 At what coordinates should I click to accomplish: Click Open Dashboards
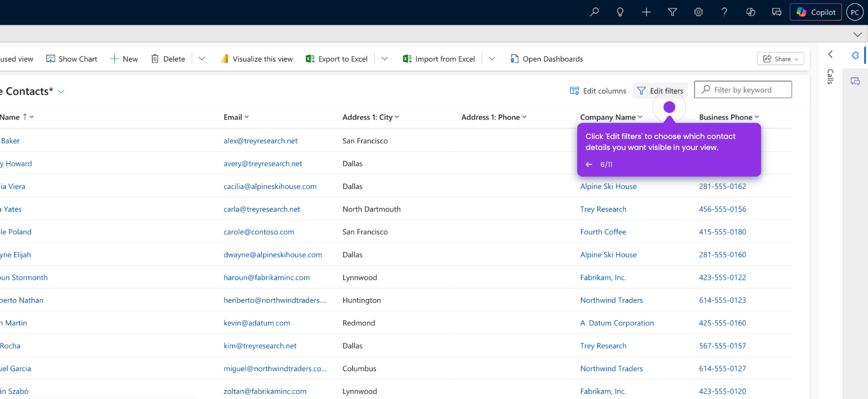click(x=547, y=59)
